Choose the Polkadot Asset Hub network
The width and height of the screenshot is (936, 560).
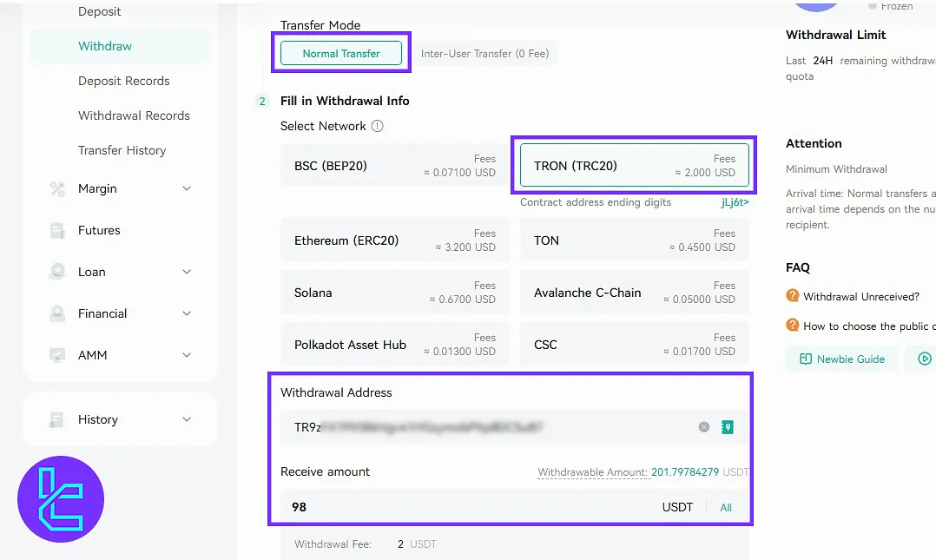(x=394, y=345)
